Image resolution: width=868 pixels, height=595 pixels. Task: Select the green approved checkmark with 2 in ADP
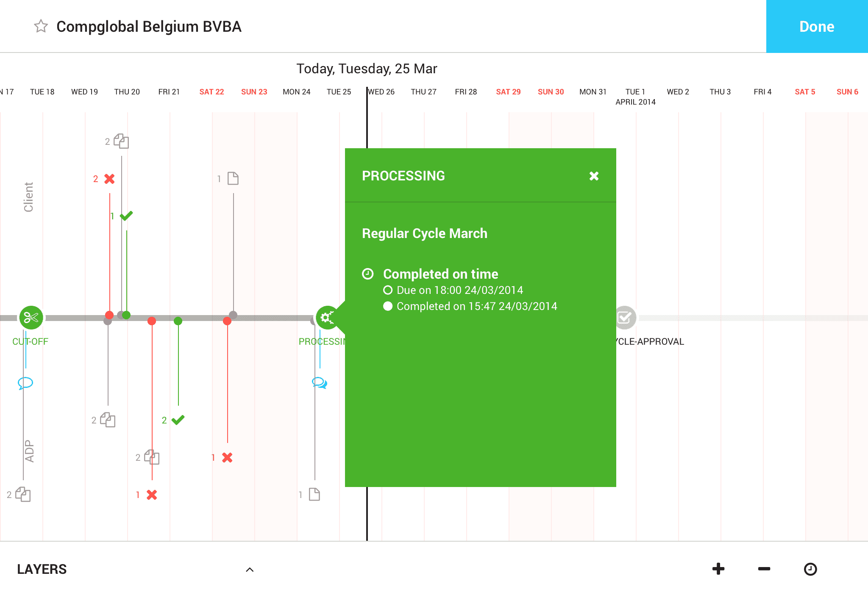pyautogui.click(x=178, y=420)
